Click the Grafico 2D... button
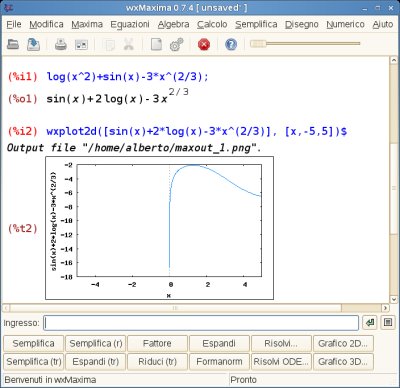 click(x=343, y=343)
